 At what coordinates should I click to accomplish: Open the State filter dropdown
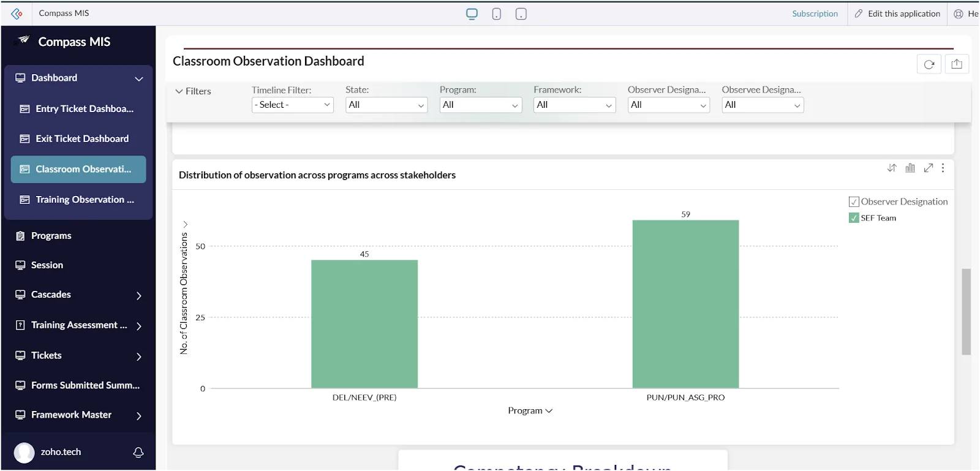386,105
